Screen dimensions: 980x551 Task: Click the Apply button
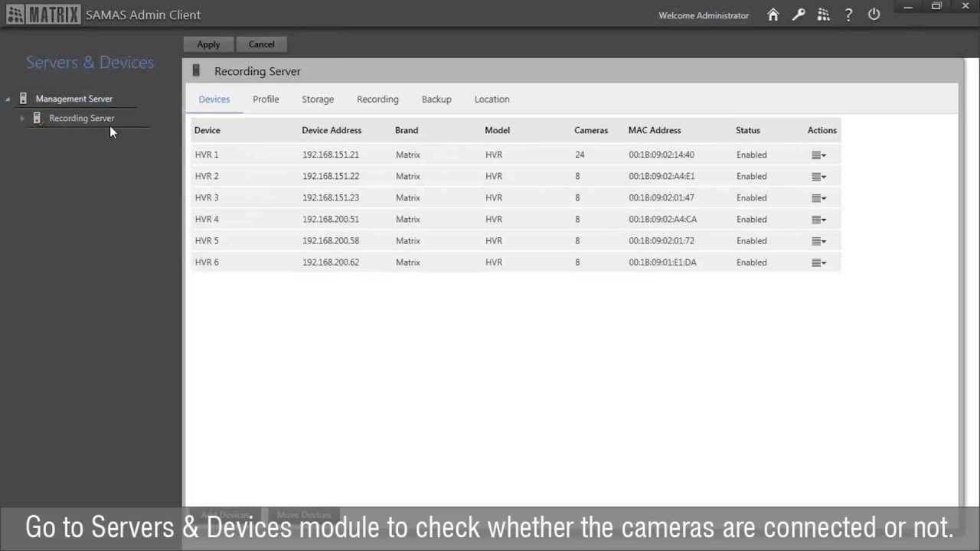[208, 44]
